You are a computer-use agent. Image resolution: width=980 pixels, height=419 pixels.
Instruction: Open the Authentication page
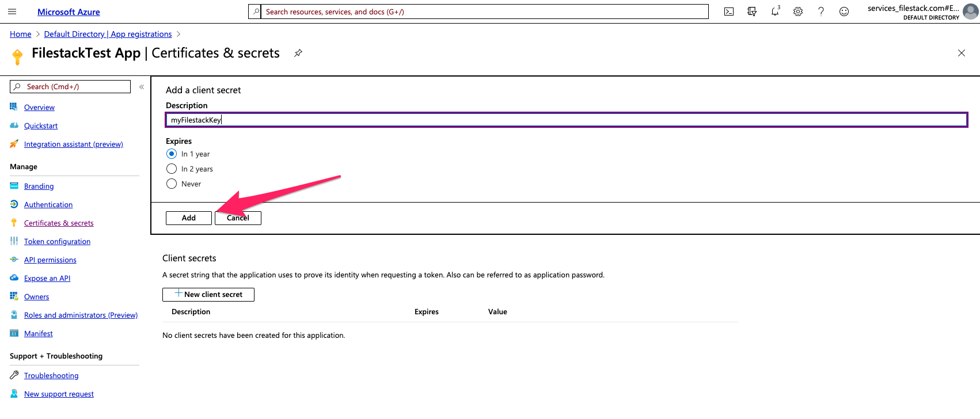pyautogui.click(x=48, y=205)
